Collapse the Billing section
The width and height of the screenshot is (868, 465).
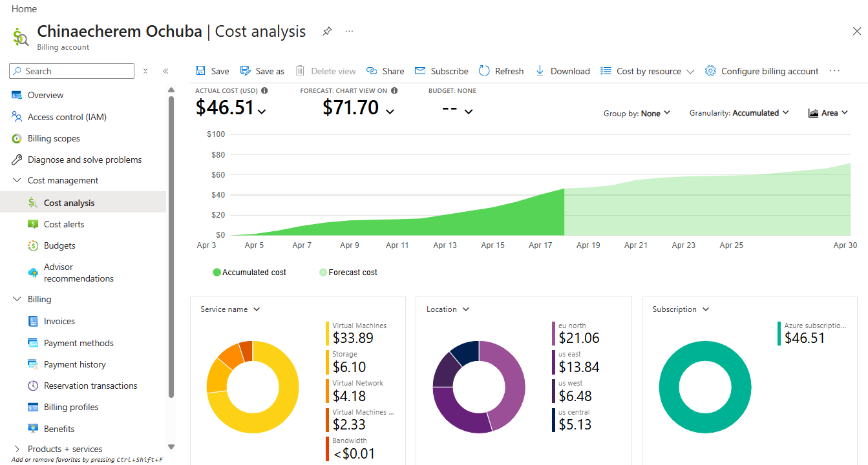(x=17, y=299)
